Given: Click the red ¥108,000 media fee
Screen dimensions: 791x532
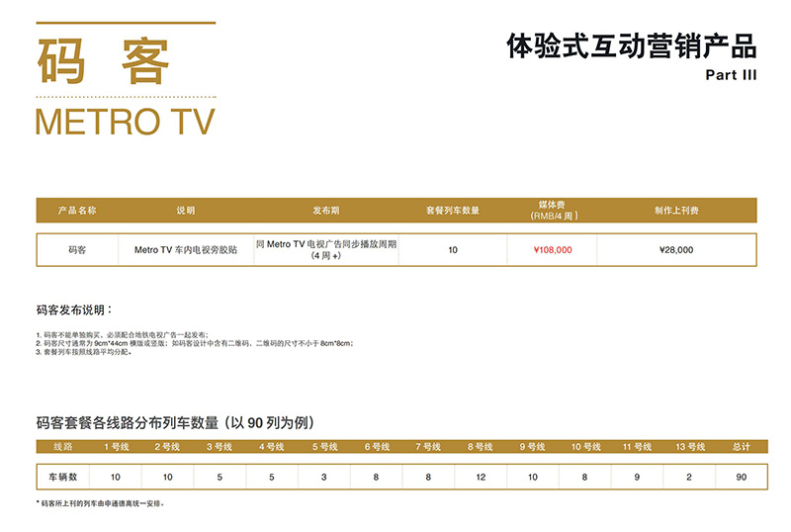Looking at the screenshot, I should coord(553,250).
